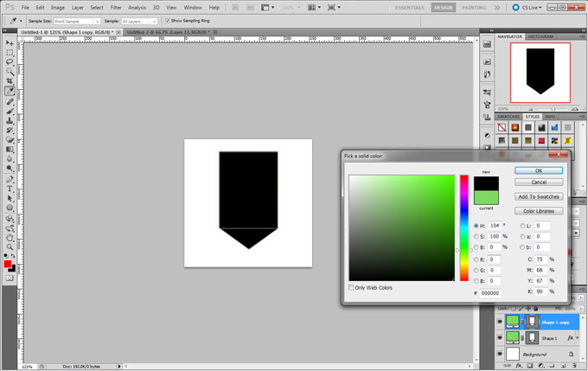
Task: Expand more workspaces chevron
Action: click(x=497, y=7)
